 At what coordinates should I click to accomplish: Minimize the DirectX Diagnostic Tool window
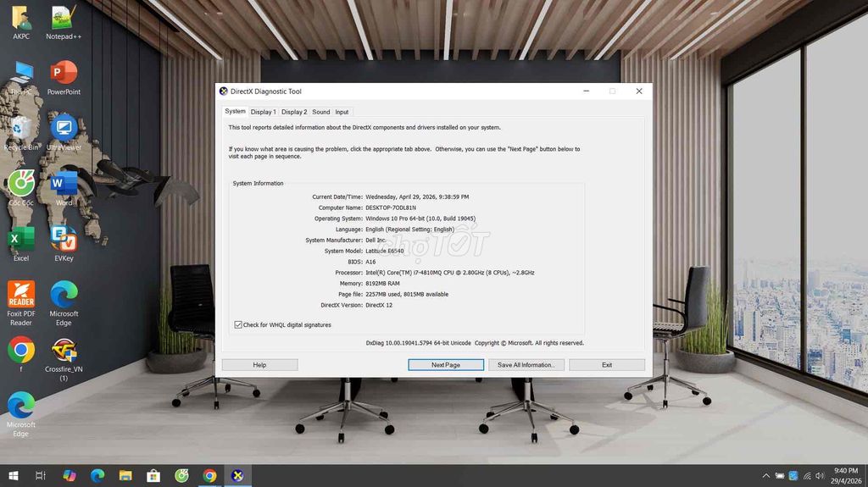click(x=587, y=91)
